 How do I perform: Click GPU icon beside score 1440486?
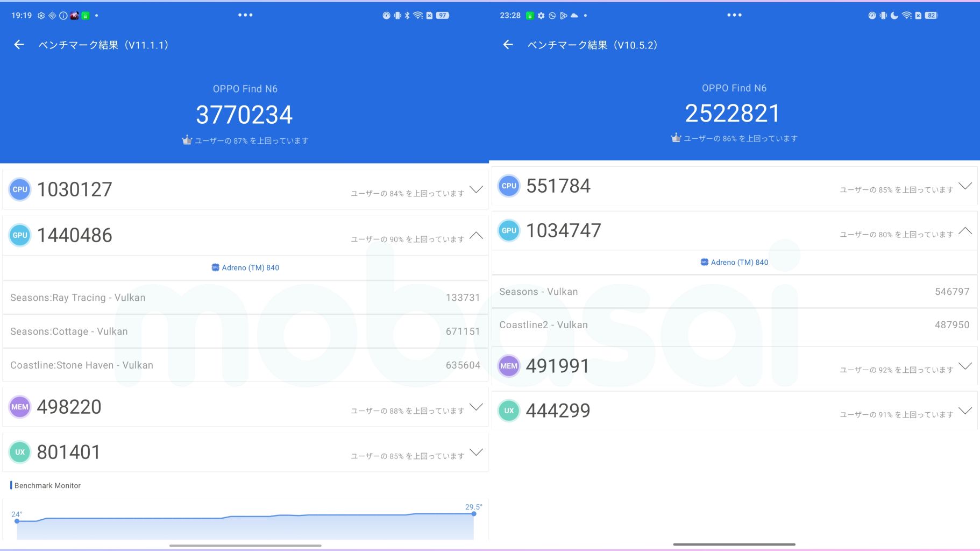point(20,235)
